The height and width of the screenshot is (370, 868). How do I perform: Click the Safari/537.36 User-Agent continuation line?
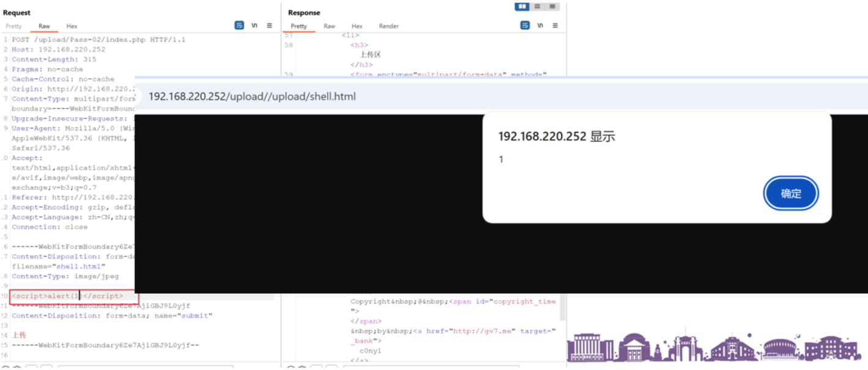pyautogui.click(x=40, y=148)
